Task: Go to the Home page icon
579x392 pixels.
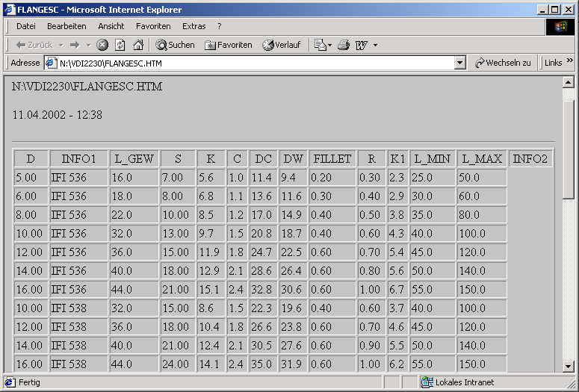Action: click(137, 45)
